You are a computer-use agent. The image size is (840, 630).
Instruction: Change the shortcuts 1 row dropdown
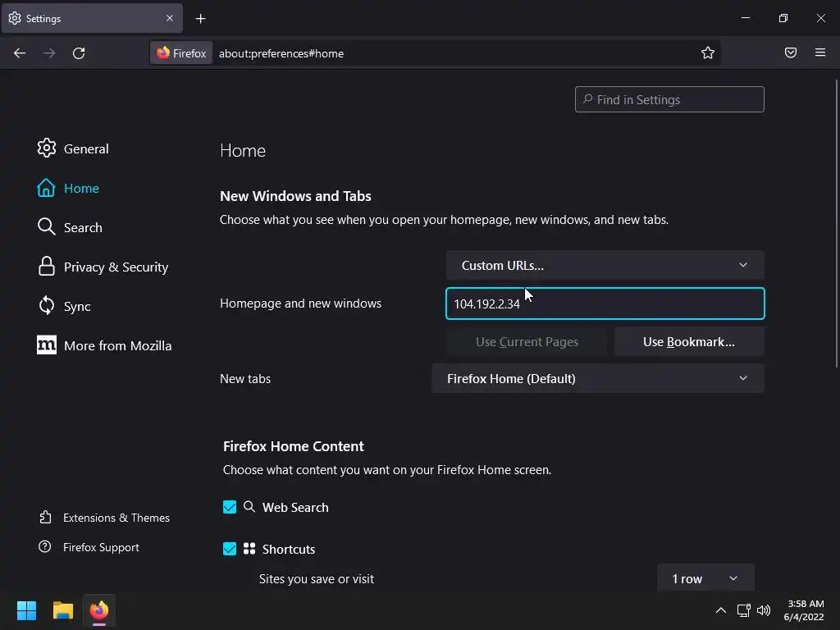tap(705, 578)
